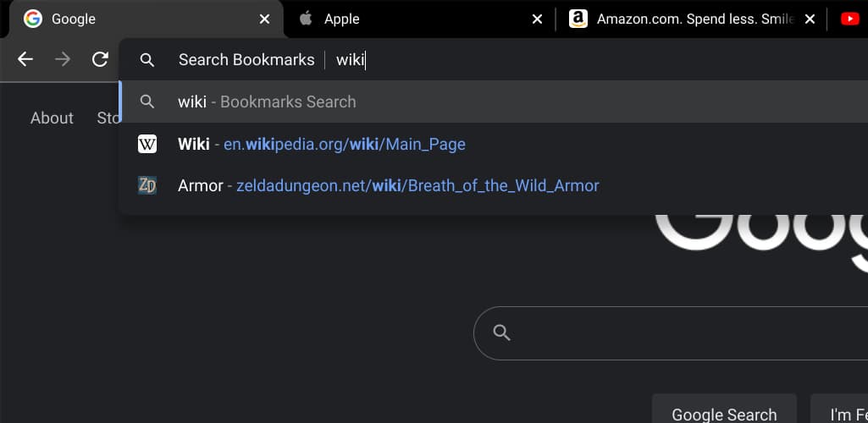Screen dimensions: 868x423
Task: Close the Google tab
Action: tap(265, 19)
